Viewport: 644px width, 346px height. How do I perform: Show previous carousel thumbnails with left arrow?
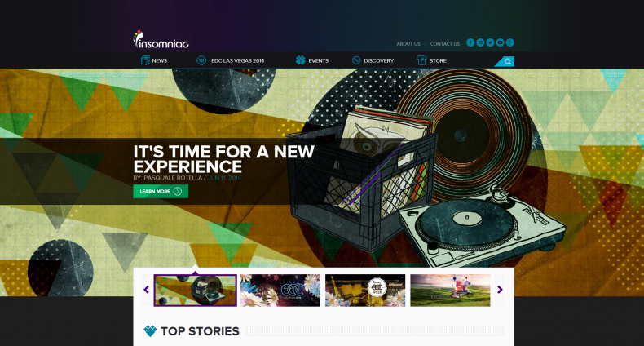pyautogui.click(x=146, y=290)
